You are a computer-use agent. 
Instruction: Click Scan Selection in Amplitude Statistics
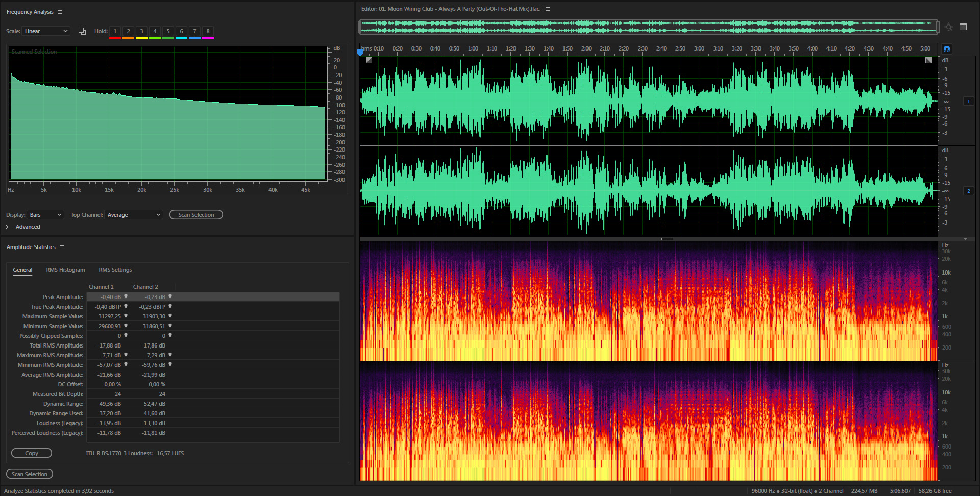30,474
